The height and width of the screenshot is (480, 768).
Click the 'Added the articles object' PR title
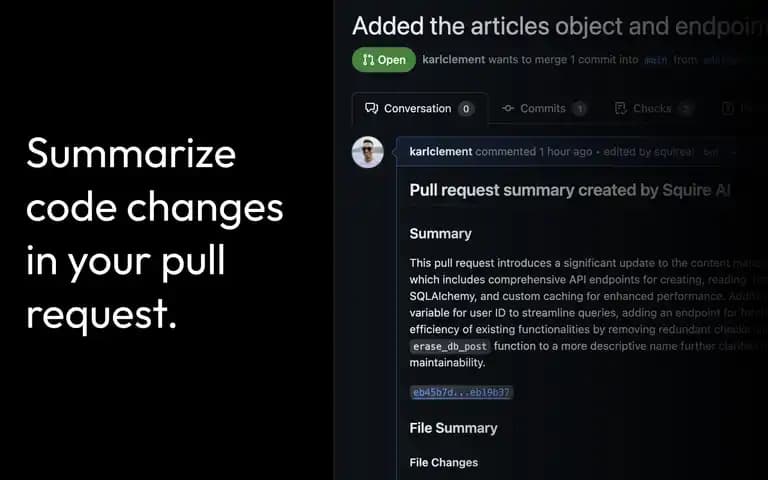click(x=559, y=26)
